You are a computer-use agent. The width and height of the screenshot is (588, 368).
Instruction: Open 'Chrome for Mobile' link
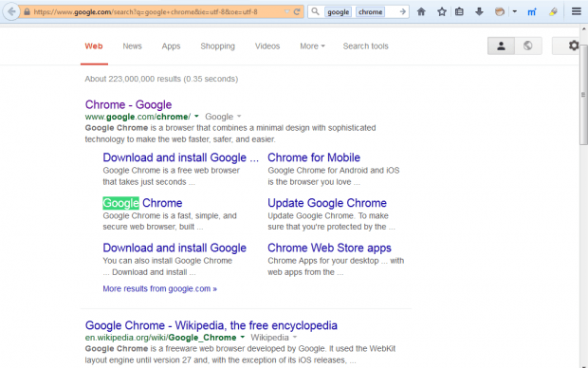[x=314, y=157]
